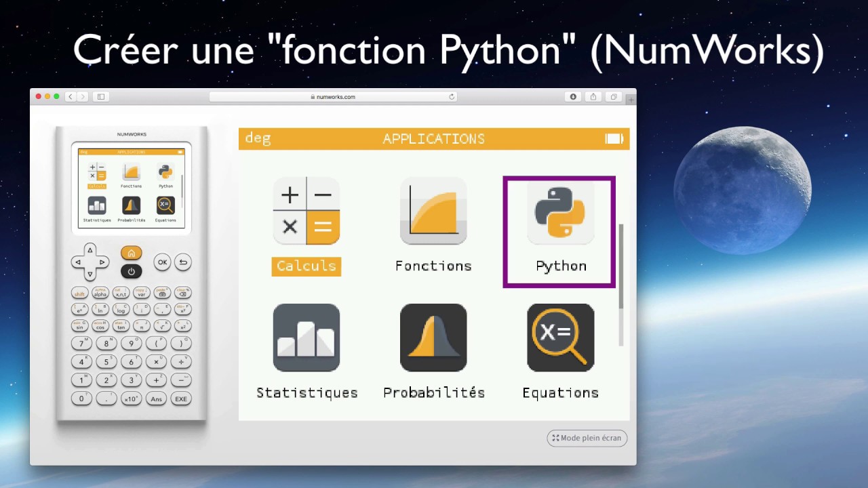Tap the right arrow on the calculator d-pad

pos(102,262)
